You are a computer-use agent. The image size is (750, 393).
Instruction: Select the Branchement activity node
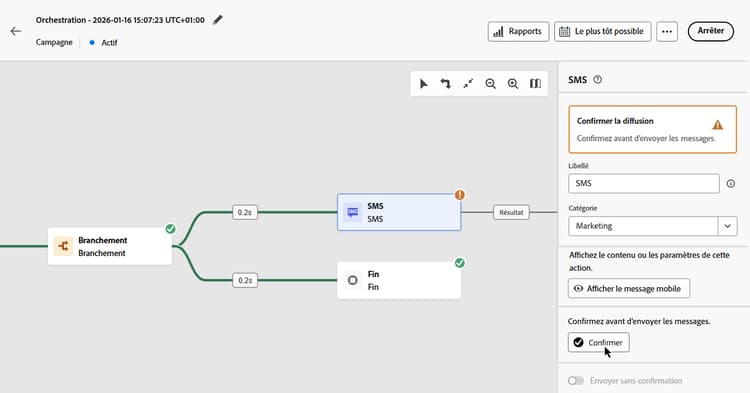110,246
